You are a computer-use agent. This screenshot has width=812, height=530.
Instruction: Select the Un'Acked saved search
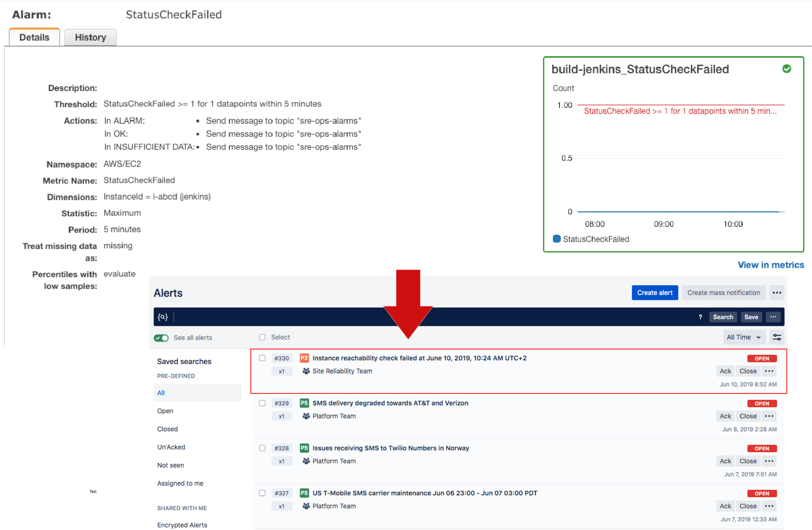[171, 447]
